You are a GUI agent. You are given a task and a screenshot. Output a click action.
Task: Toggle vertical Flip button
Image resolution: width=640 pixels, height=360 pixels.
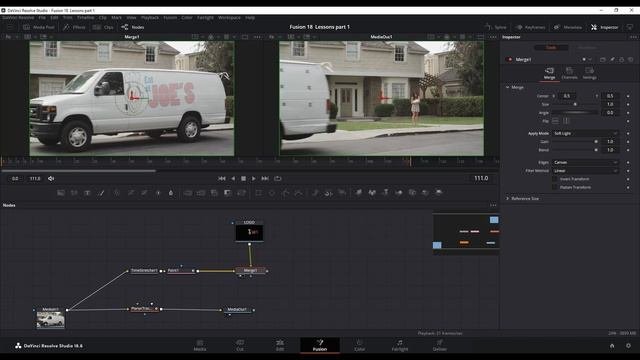tap(566, 121)
